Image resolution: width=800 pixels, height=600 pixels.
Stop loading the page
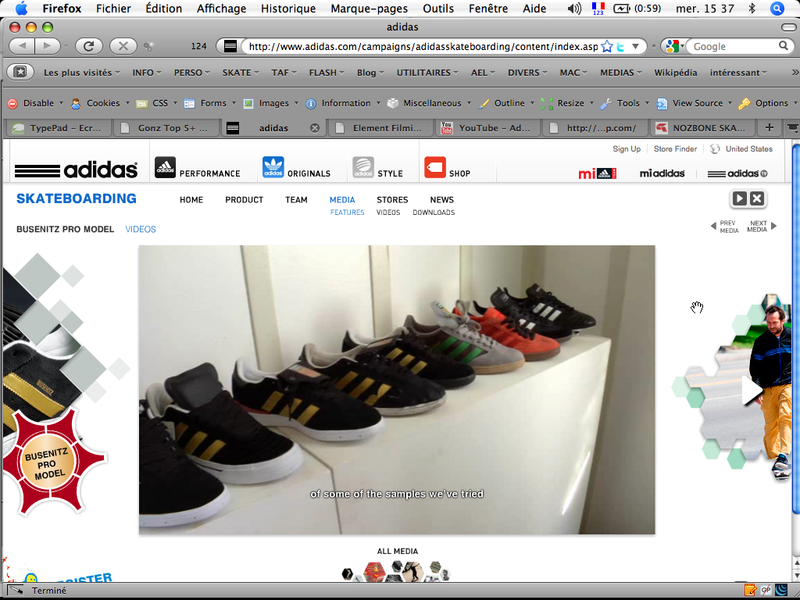pyautogui.click(x=123, y=46)
